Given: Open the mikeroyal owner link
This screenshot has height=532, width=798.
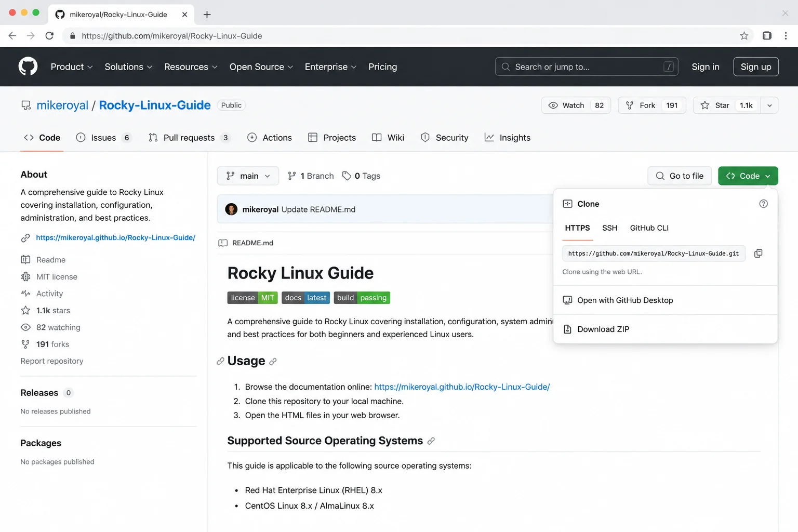Looking at the screenshot, I should pos(62,105).
